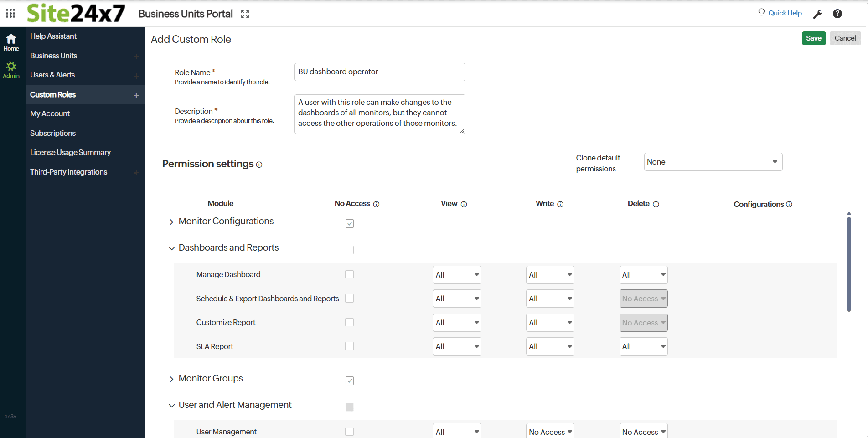Click the info icon beside Permission settings
868x438 pixels.
point(259,165)
